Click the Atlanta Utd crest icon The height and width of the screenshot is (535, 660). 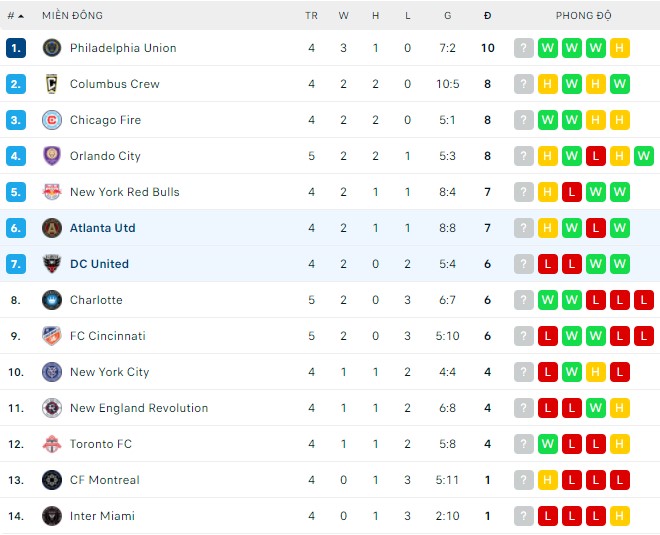(52, 228)
